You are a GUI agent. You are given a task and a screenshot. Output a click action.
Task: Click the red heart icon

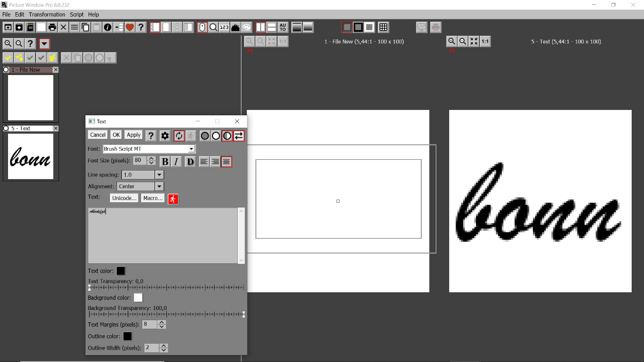point(129,27)
